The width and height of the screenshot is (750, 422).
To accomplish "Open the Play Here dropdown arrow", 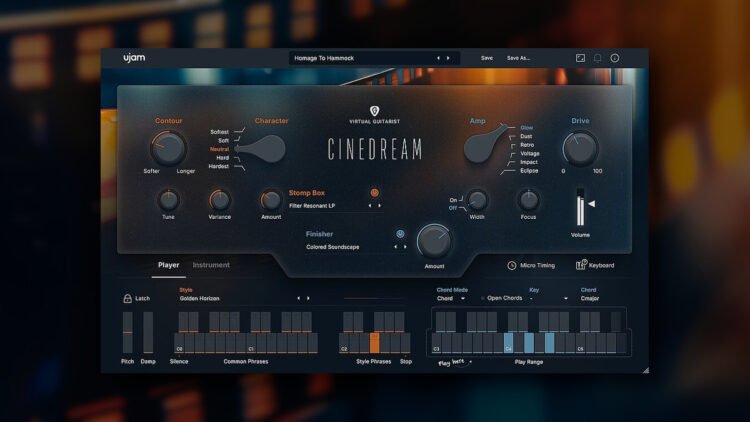I will 471,362.
